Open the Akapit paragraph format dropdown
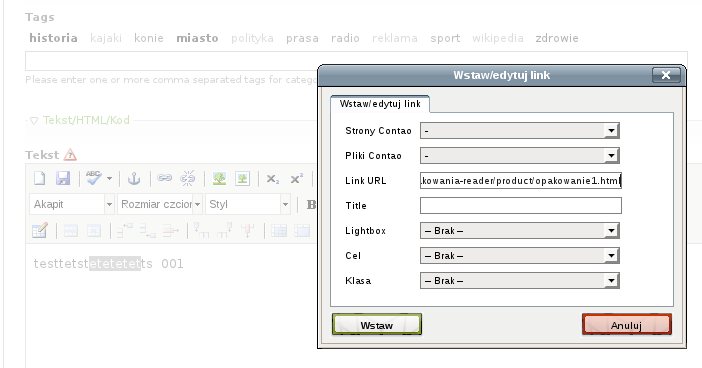 pos(72,205)
